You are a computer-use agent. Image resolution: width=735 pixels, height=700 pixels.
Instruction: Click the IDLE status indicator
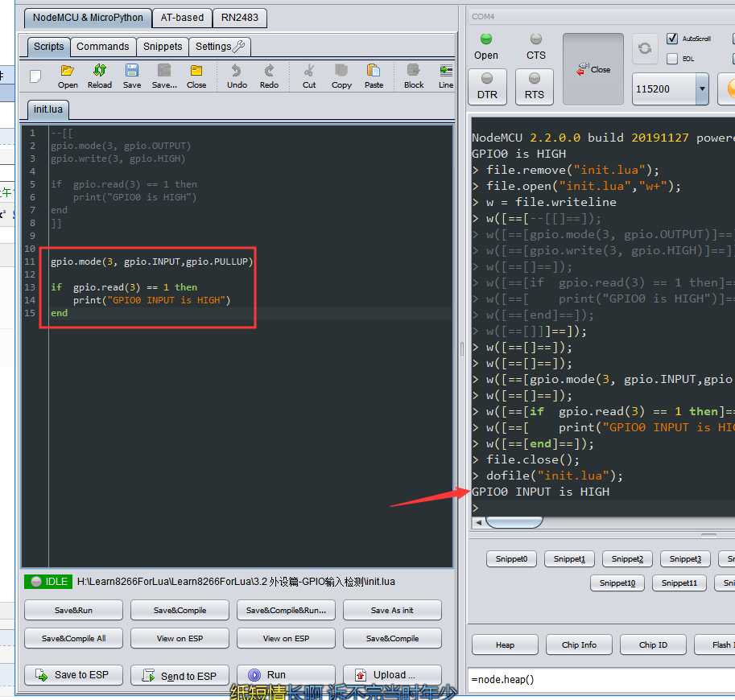[x=49, y=582]
